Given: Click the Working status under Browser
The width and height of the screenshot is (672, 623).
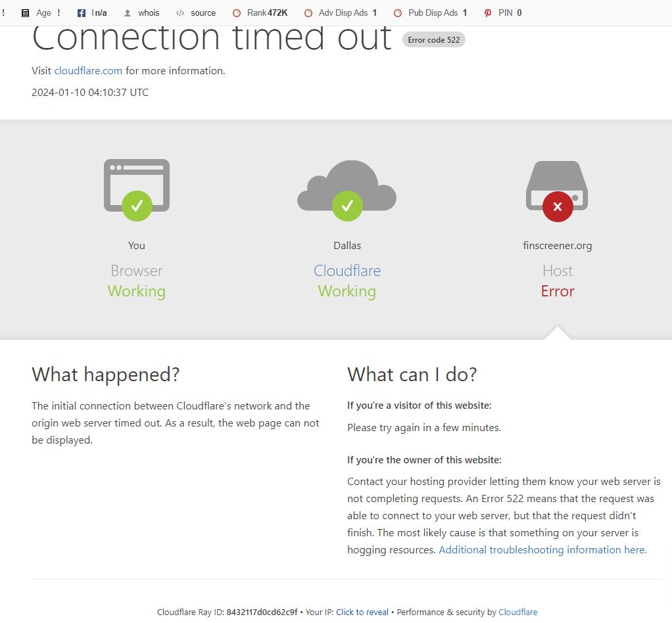Looking at the screenshot, I should (137, 291).
